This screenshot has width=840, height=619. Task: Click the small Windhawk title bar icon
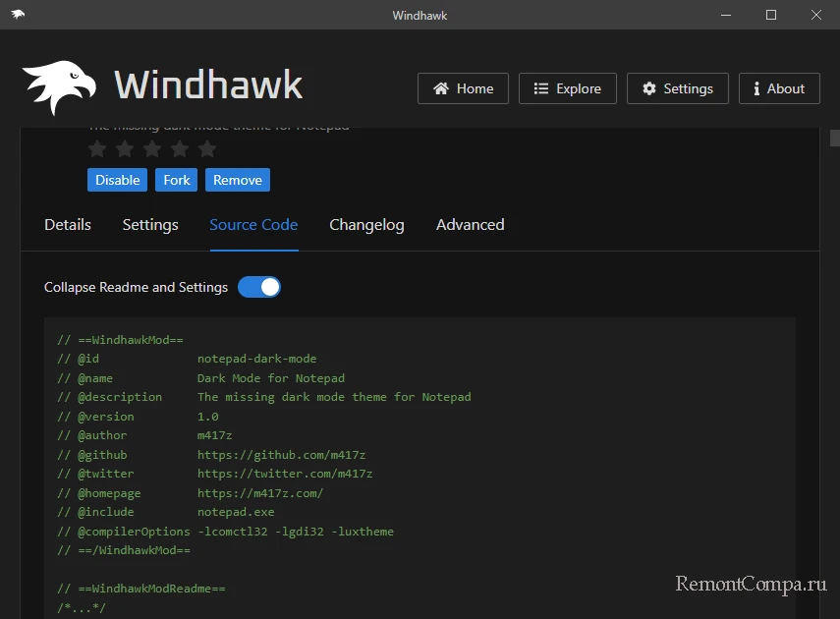click(19, 15)
